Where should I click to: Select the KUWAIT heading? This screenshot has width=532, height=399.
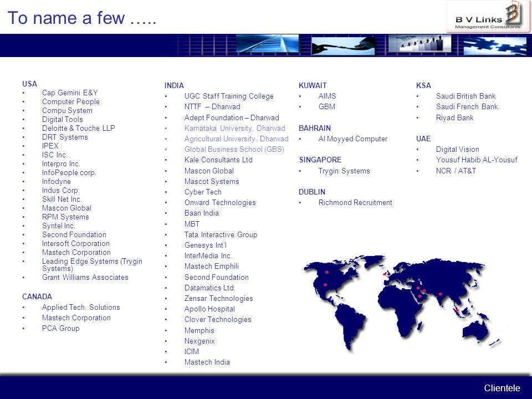tap(313, 85)
